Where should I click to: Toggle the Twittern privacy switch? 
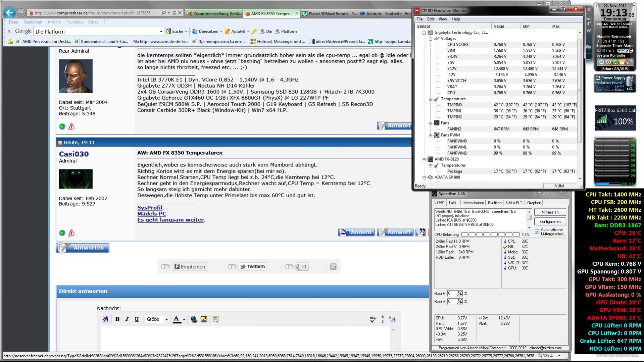[232, 267]
